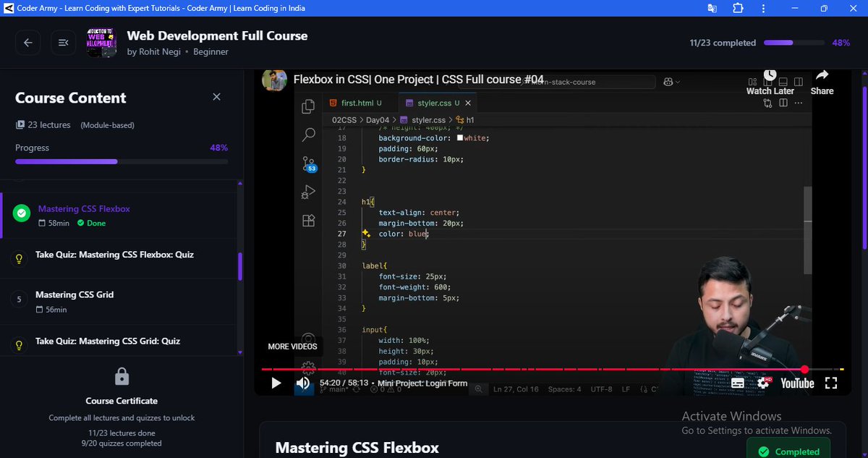The height and width of the screenshot is (458, 868).
Task: Click the lightbulb icon beside the Grid quiz
Action: (20, 345)
